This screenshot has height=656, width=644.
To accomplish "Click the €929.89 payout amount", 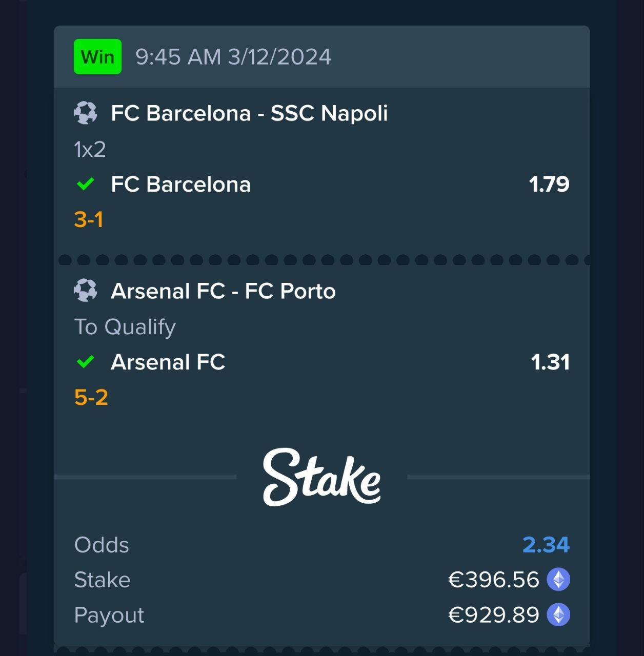I will click(x=493, y=615).
